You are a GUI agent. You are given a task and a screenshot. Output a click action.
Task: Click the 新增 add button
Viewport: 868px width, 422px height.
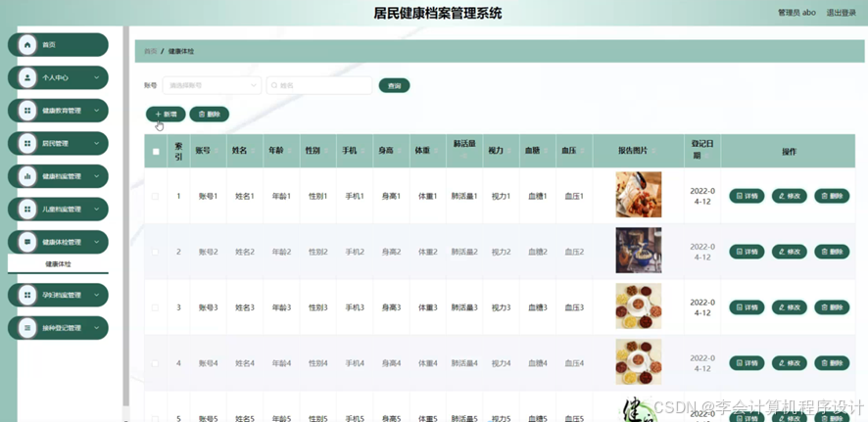coord(166,114)
